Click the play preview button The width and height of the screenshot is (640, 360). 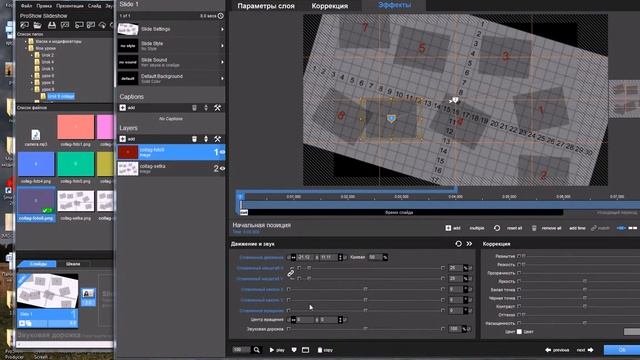[x=277, y=350]
